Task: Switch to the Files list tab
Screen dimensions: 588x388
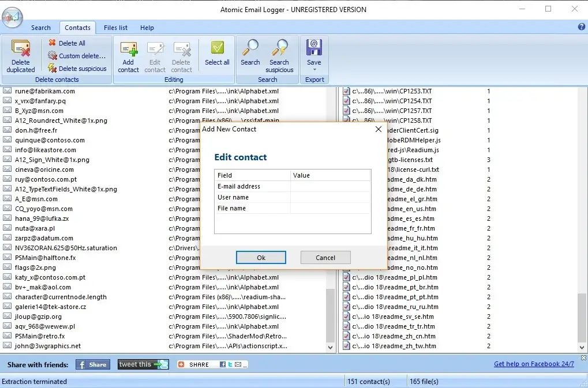Action: 115,27
